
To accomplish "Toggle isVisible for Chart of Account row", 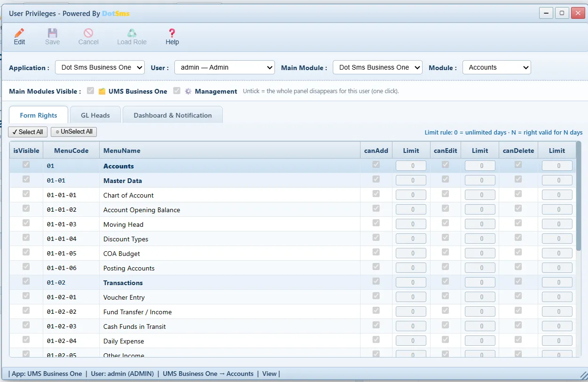I will coord(26,194).
